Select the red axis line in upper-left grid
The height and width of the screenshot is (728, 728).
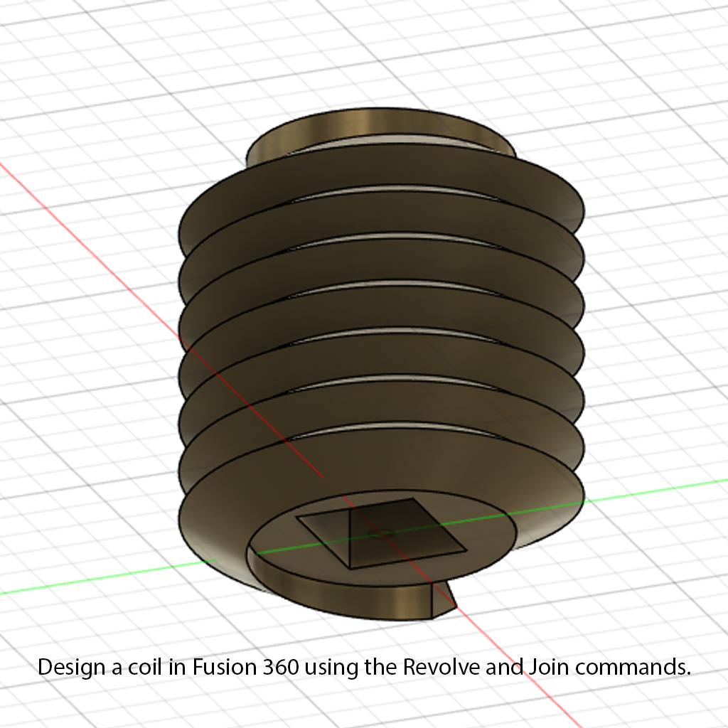click(x=85, y=227)
